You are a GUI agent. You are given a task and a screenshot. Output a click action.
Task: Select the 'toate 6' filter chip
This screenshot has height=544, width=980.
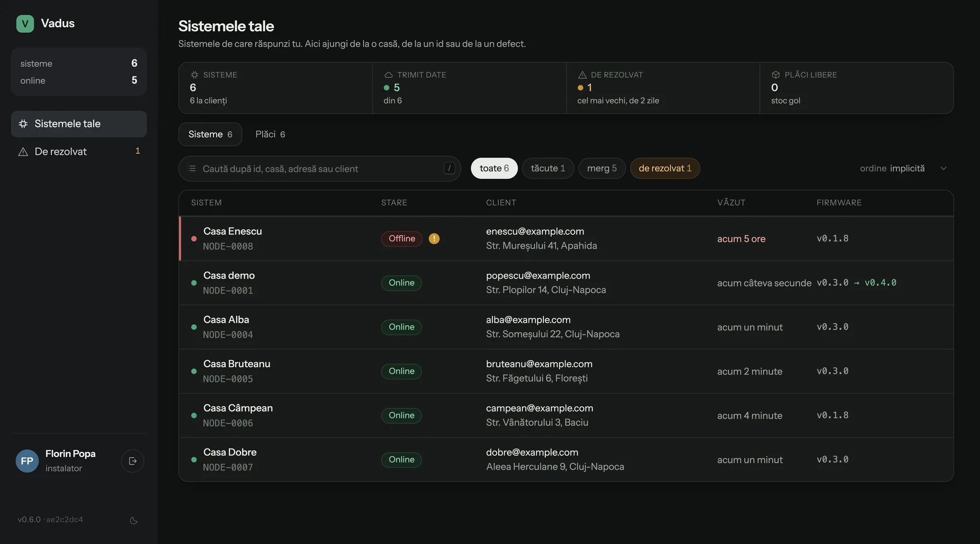(x=494, y=168)
